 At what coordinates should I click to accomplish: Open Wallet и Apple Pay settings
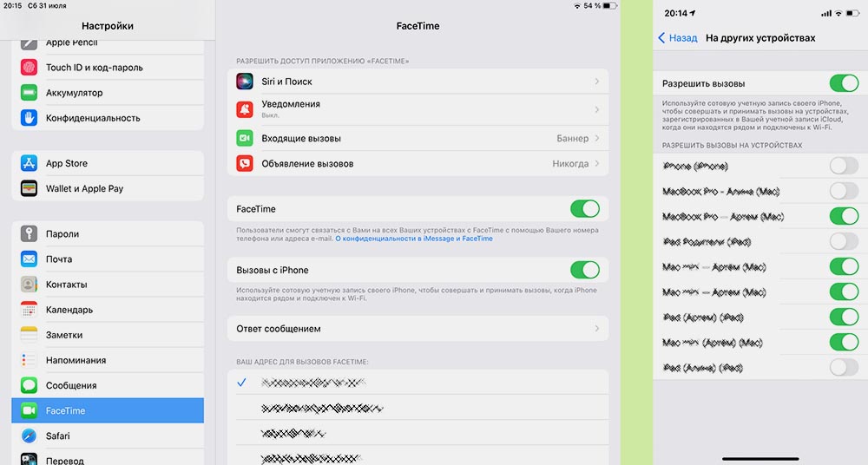(x=108, y=188)
